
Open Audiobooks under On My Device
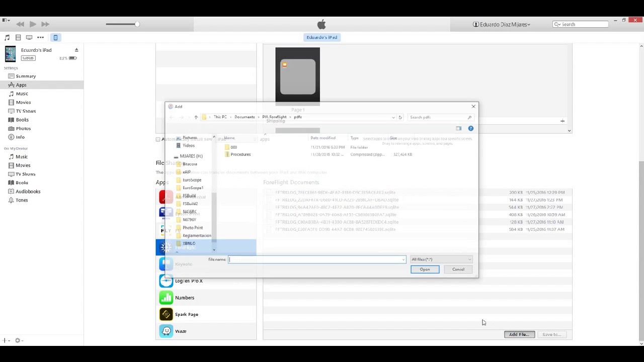click(28, 192)
